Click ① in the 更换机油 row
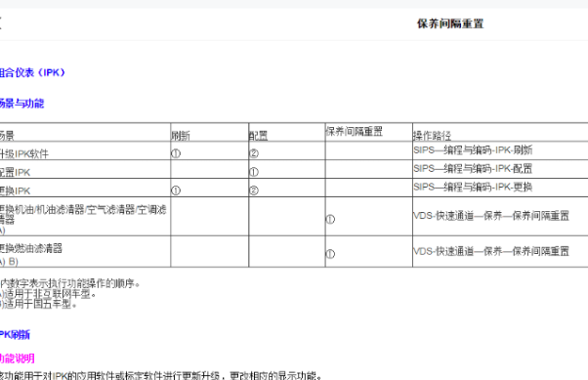 click(330, 219)
